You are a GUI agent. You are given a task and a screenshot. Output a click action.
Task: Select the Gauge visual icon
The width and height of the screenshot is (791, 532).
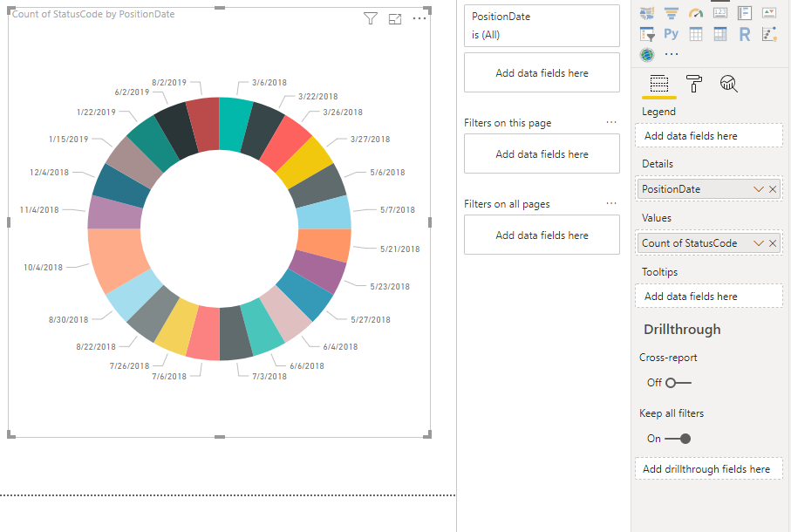click(x=696, y=12)
